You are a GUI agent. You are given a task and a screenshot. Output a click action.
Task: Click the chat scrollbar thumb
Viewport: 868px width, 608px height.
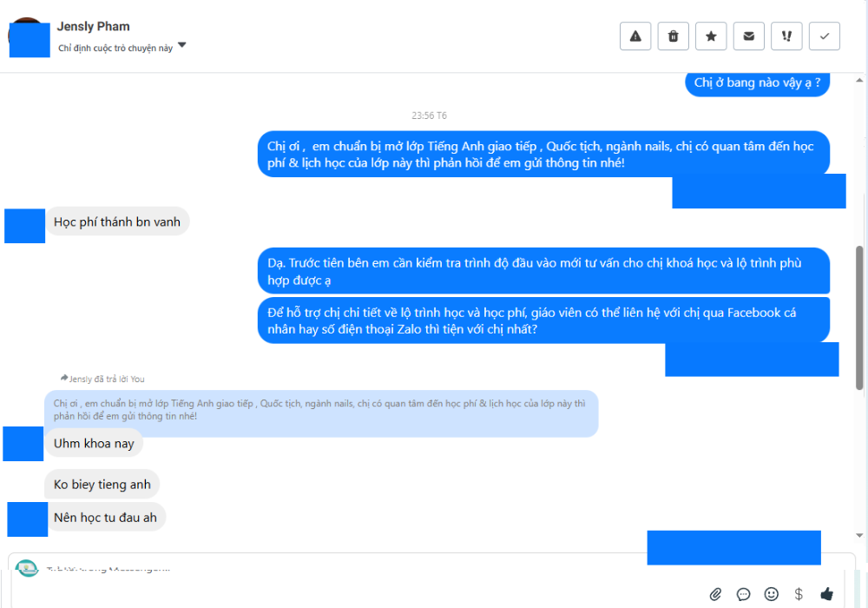859,318
